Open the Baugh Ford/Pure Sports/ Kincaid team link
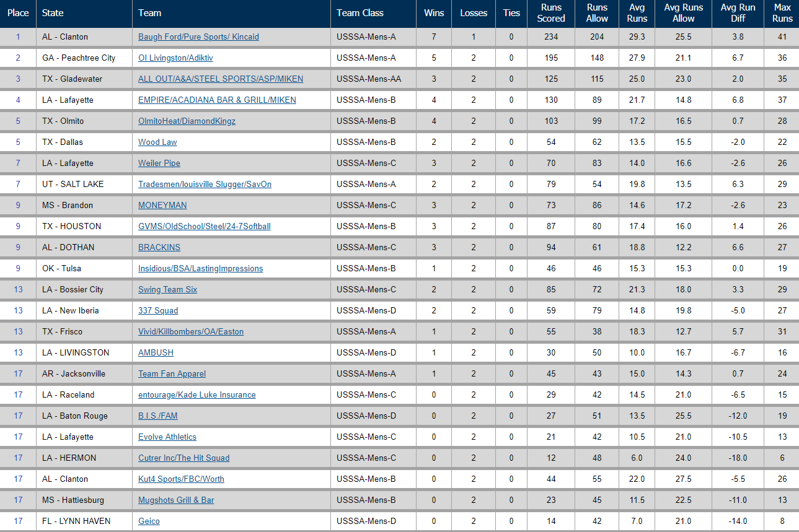This screenshot has width=799, height=532. [198, 37]
